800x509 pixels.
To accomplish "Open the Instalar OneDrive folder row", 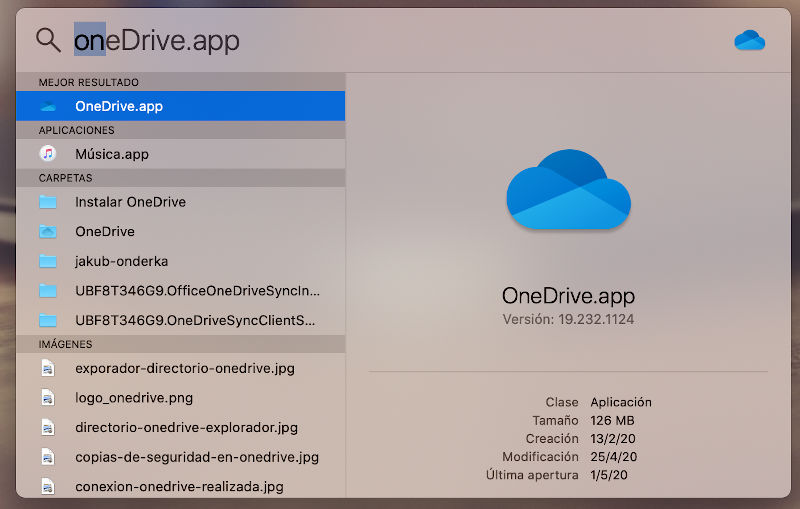I will point(181,202).
